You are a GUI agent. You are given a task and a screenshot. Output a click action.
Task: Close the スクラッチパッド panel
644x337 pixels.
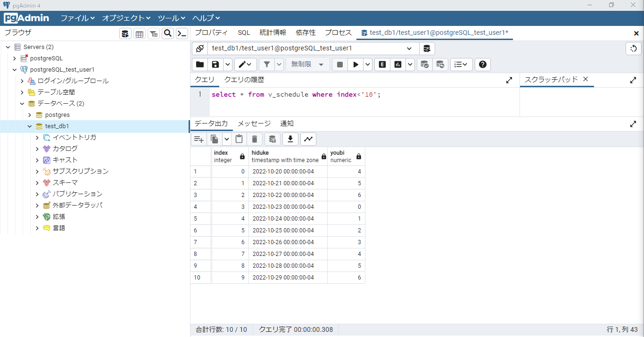click(x=586, y=79)
